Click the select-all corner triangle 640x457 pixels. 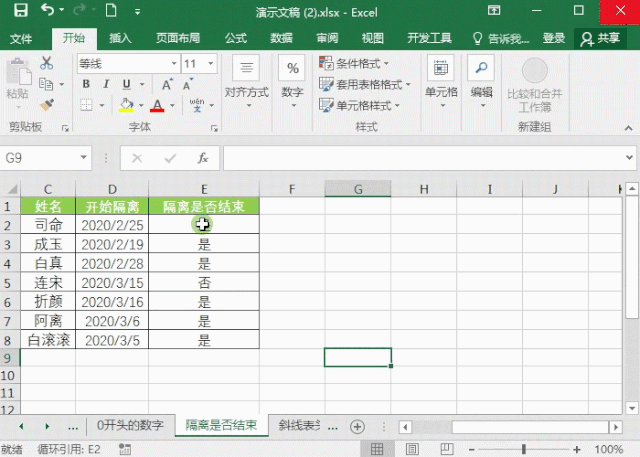(x=12, y=189)
